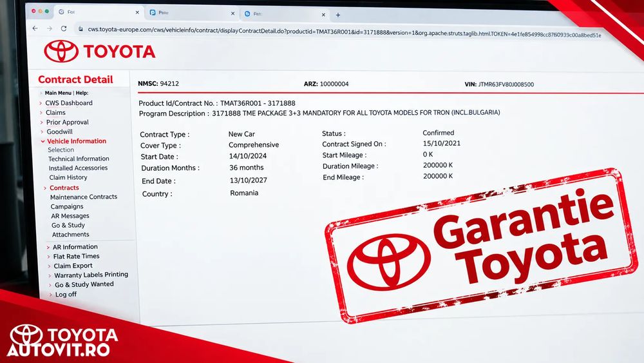Open the Selection sub-item
This screenshot has height=363, width=644.
click(61, 150)
